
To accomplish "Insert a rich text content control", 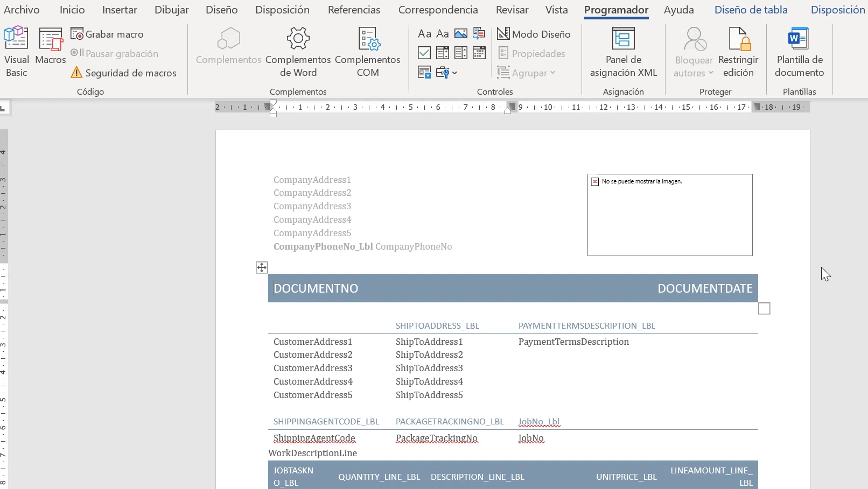I will (424, 34).
